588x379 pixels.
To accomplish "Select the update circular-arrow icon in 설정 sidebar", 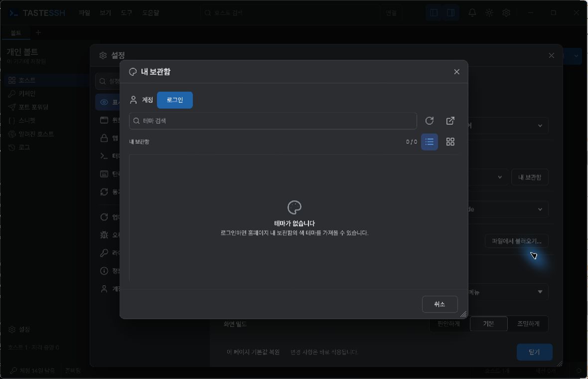I will pos(104,217).
